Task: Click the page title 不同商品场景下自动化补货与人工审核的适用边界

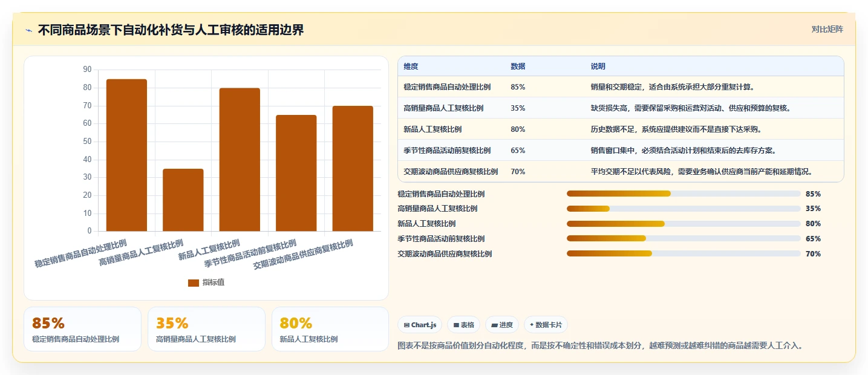Action: [x=171, y=30]
